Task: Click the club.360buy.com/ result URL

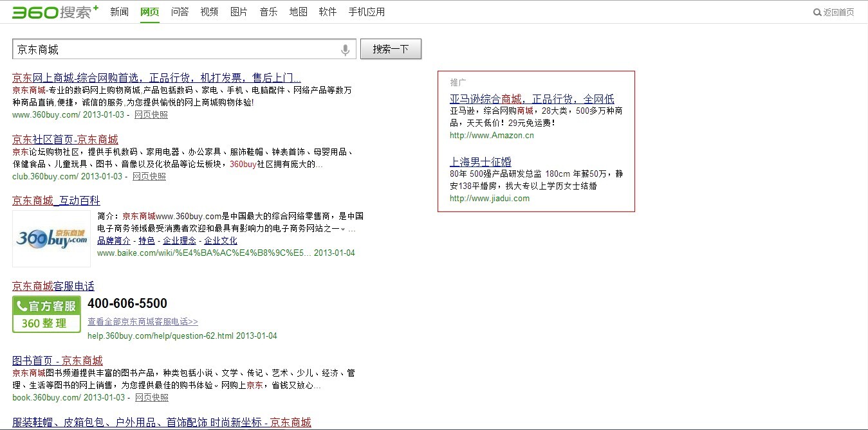Action: click(45, 176)
